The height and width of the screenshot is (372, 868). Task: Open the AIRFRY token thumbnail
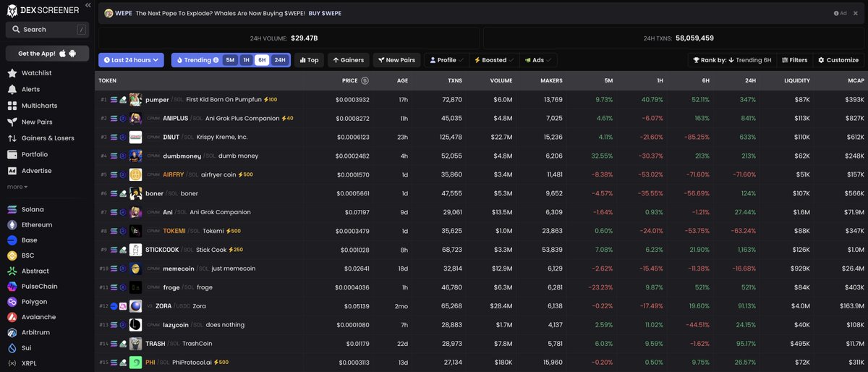(135, 174)
